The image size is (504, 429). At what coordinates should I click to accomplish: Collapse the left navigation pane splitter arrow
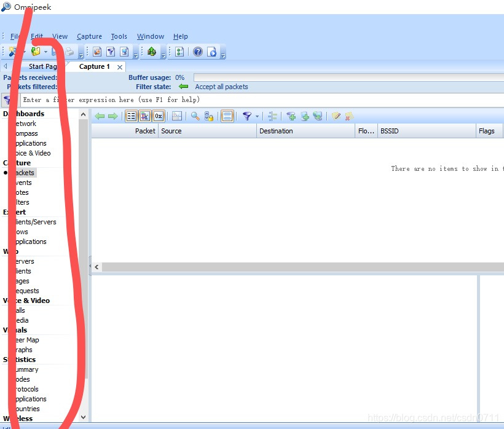tap(90, 266)
